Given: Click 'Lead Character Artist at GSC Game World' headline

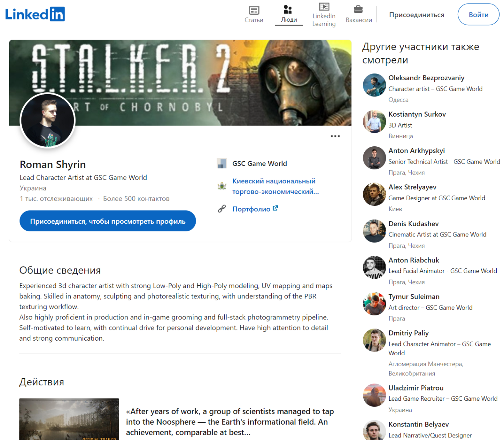Looking at the screenshot, I should (x=83, y=177).
